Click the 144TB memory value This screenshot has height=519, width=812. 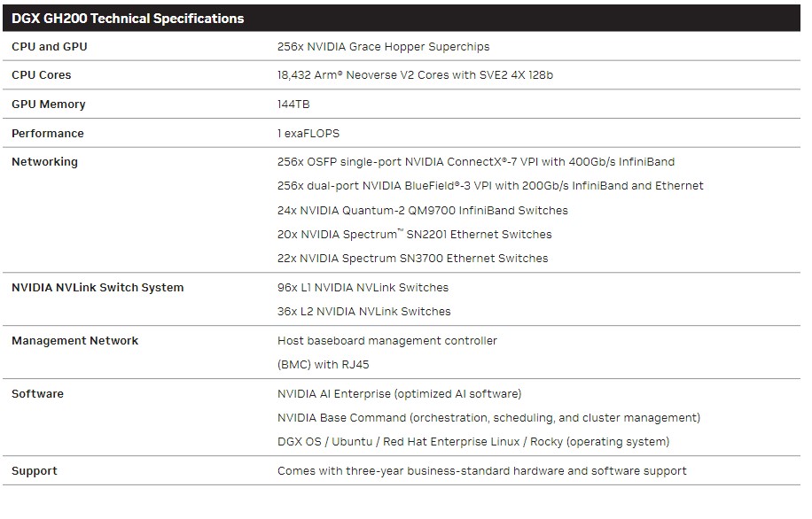click(x=293, y=105)
